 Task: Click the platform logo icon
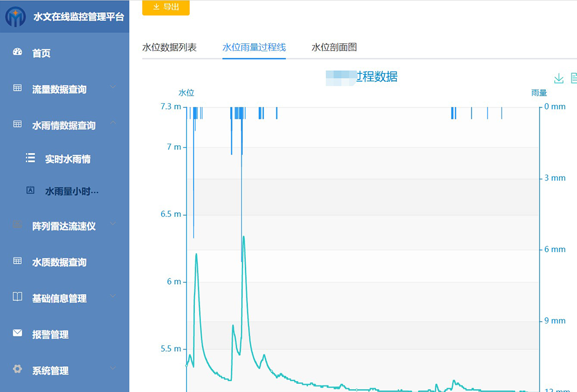[x=16, y=17]
